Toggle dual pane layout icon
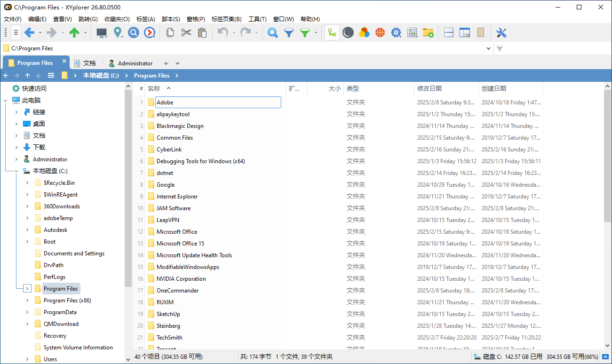 pos(449,32)
